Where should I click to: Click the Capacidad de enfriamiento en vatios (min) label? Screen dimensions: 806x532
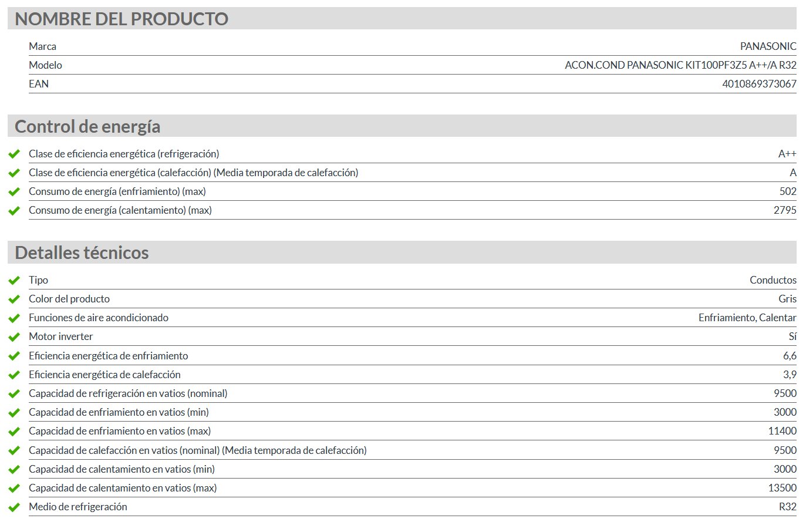tap(119, 412)
